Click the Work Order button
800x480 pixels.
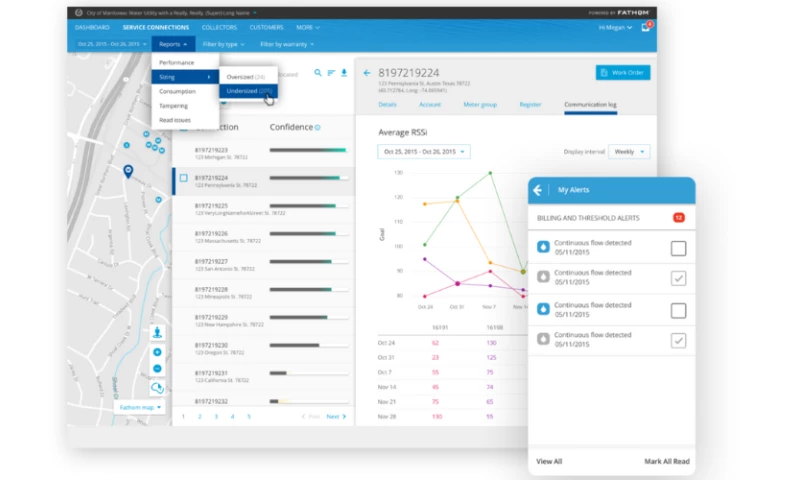tap(623, 73)
